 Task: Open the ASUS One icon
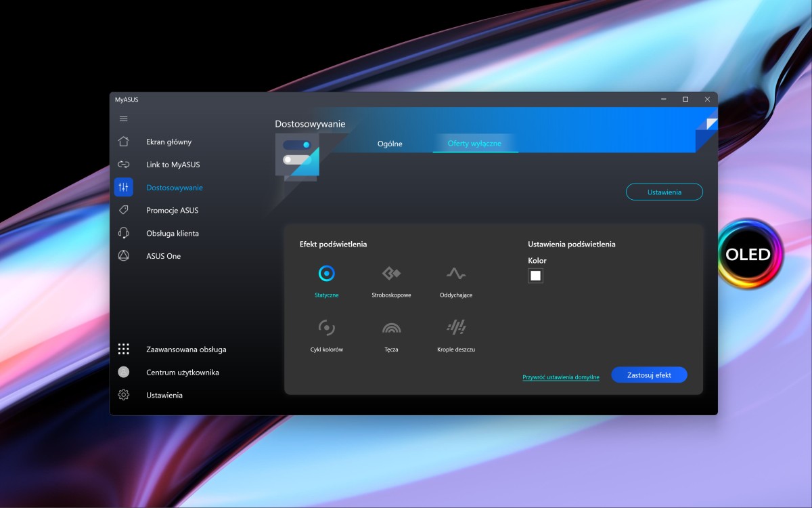[124, 255]
